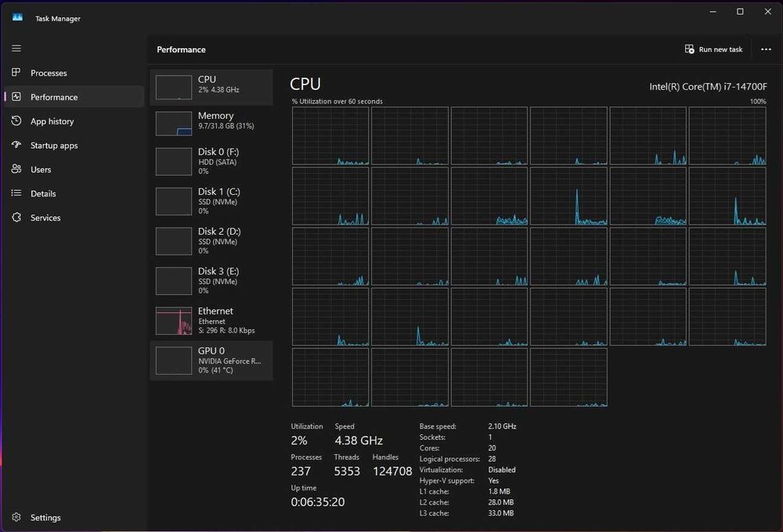783x532 pixels.
Task: Select the Ethernet resource item
Action: click(211, 321)
